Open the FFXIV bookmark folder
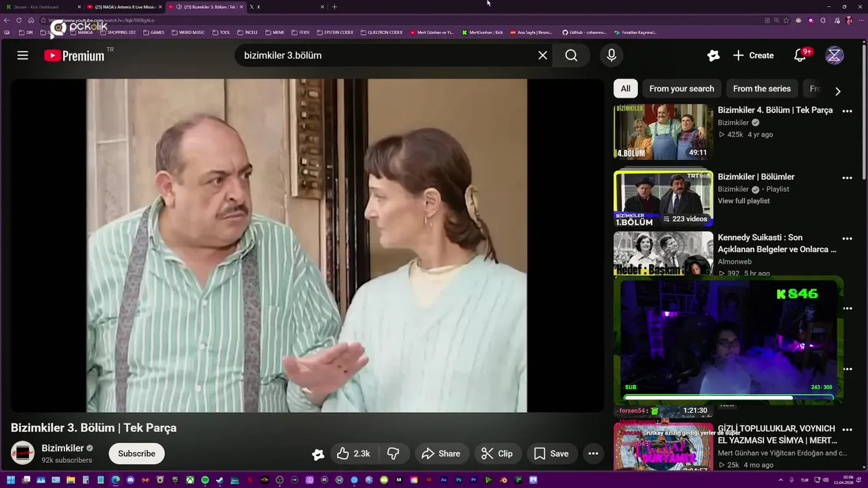This screenshot has height=488, width=868. point(300,32)
